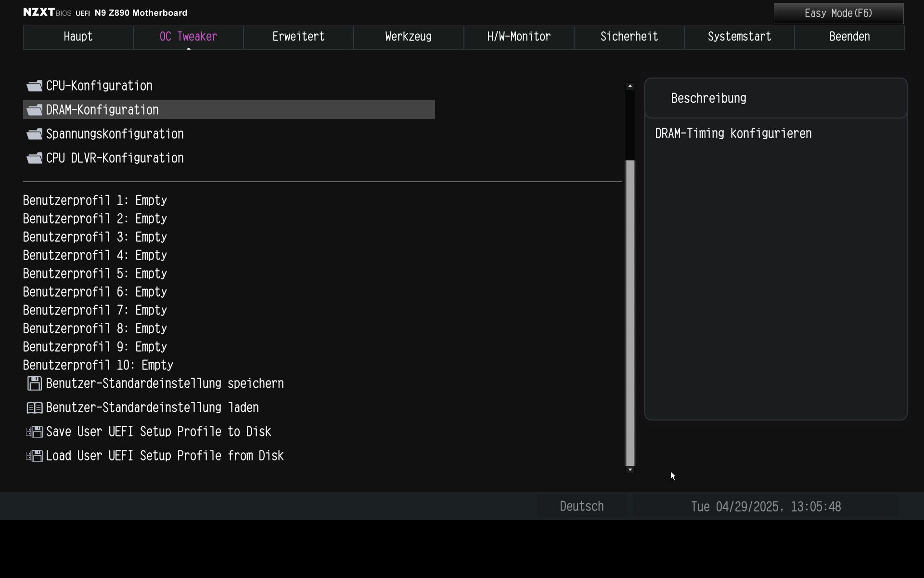
Task: Click the Spannungskonfiguration folder icon
Action: pos(34,134)
